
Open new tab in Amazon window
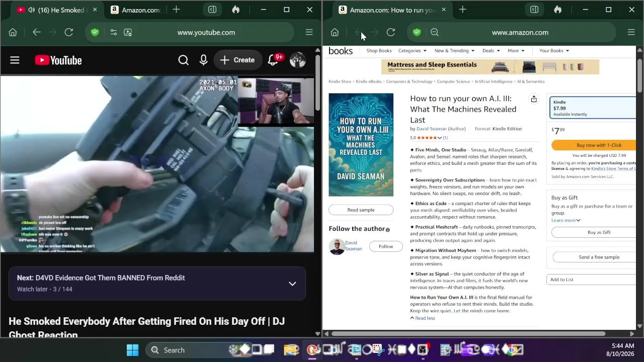coord(462,10)
